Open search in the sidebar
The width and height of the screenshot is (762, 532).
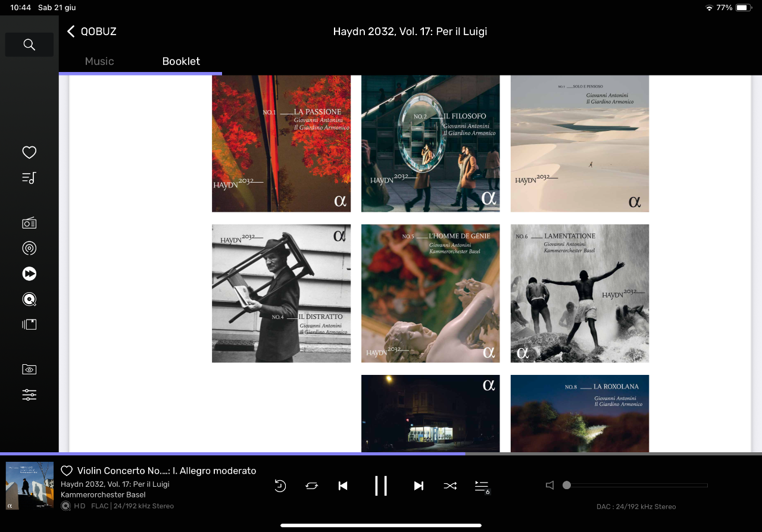(29, 45)
